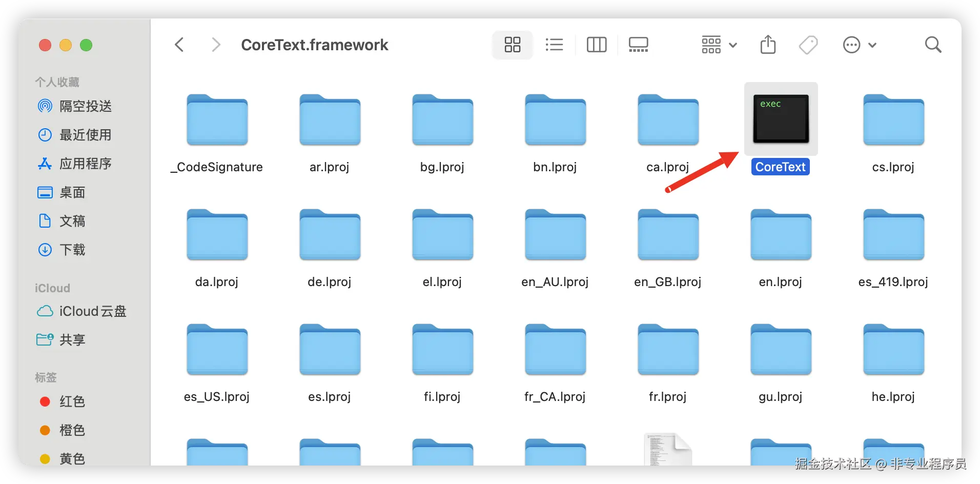Image resolution: width=980 pixels, height=484 pixels.
Task: Select the gu.lproj folder
Action: click(781, 350)
